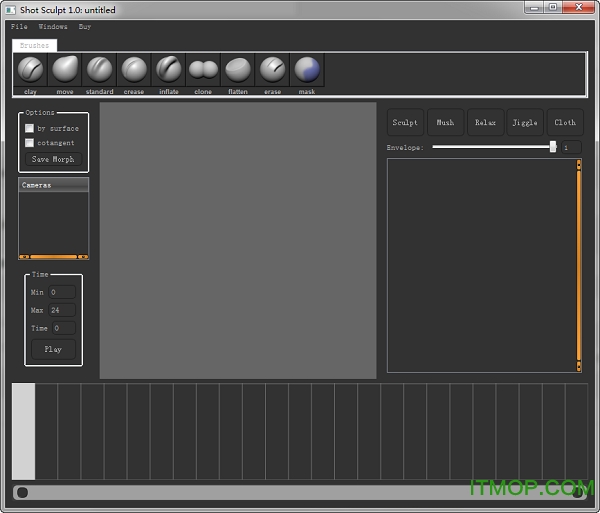Click the Envelope slider handle
600x513 pixels.
(x=553, y=147)
